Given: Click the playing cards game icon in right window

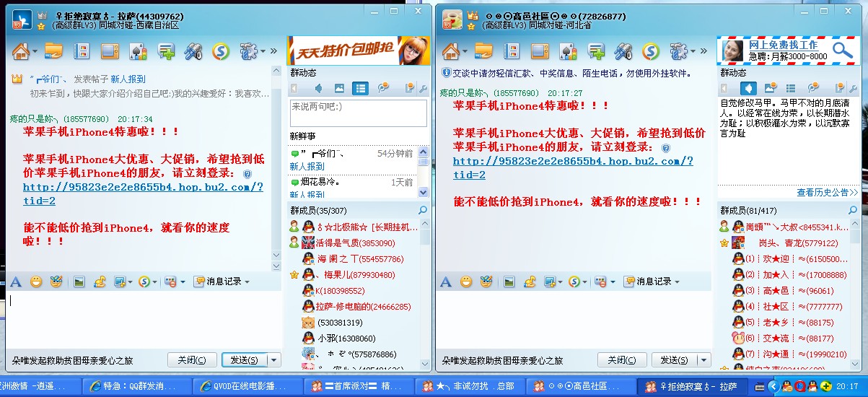Looking at the screenshot, I should (x=569, y=51).
